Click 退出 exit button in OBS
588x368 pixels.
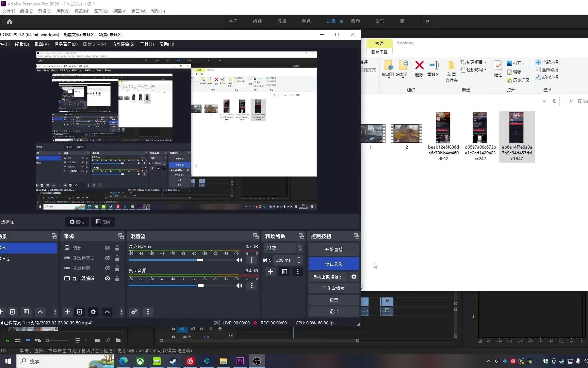(x=334, y=311)
